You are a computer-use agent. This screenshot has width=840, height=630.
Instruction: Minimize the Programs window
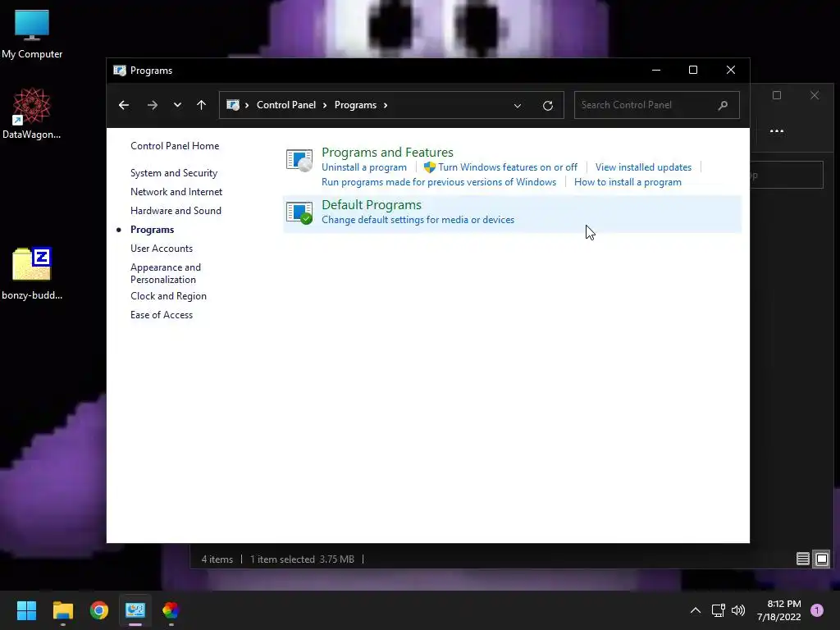[655, 71]
